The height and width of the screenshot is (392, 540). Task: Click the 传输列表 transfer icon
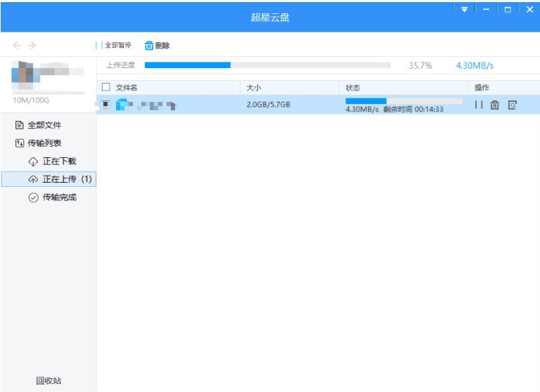(19, 143)
